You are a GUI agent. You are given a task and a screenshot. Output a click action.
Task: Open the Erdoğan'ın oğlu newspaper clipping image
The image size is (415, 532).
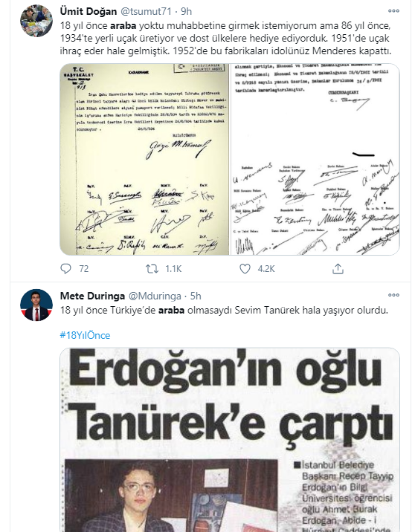pos(230,440)
